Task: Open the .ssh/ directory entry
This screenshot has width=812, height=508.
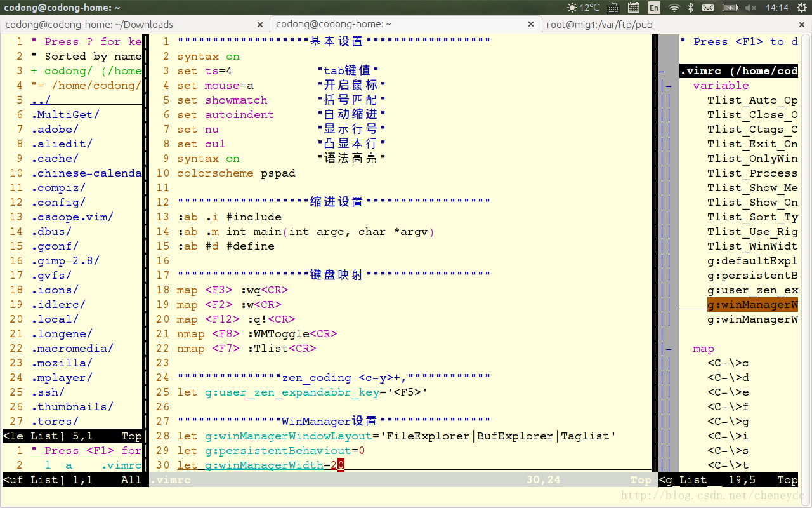Action: pos(48,392)
